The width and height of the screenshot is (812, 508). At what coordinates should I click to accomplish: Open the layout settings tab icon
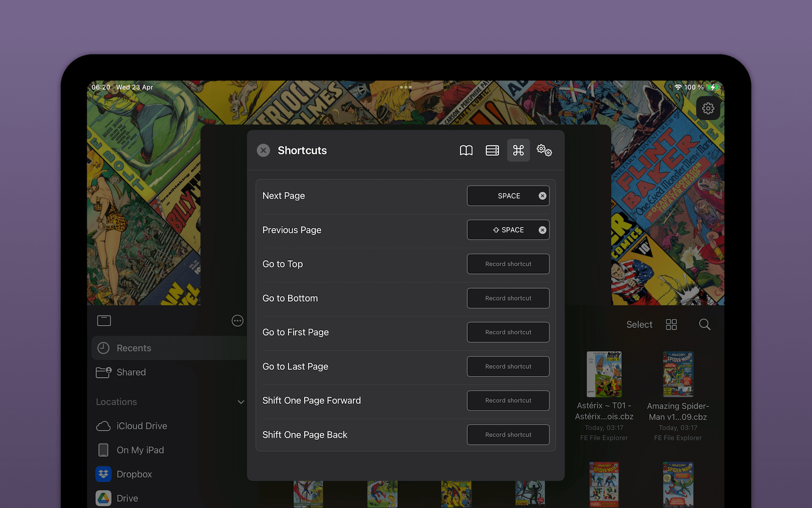point(492,150)
